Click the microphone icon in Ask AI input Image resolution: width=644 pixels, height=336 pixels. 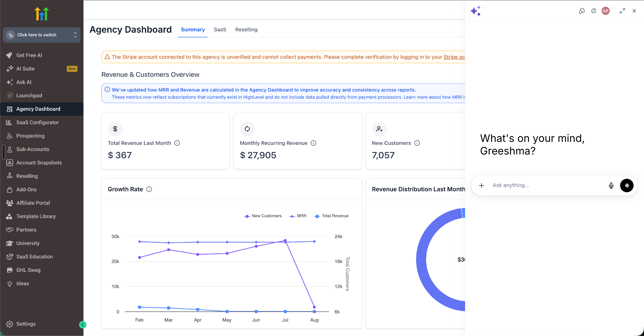point(611,186)
